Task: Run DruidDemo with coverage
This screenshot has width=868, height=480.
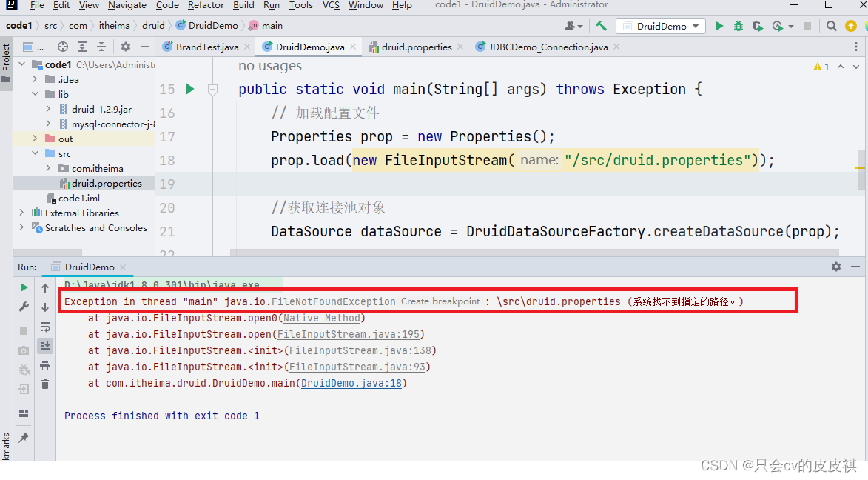Action: [756, 25]
